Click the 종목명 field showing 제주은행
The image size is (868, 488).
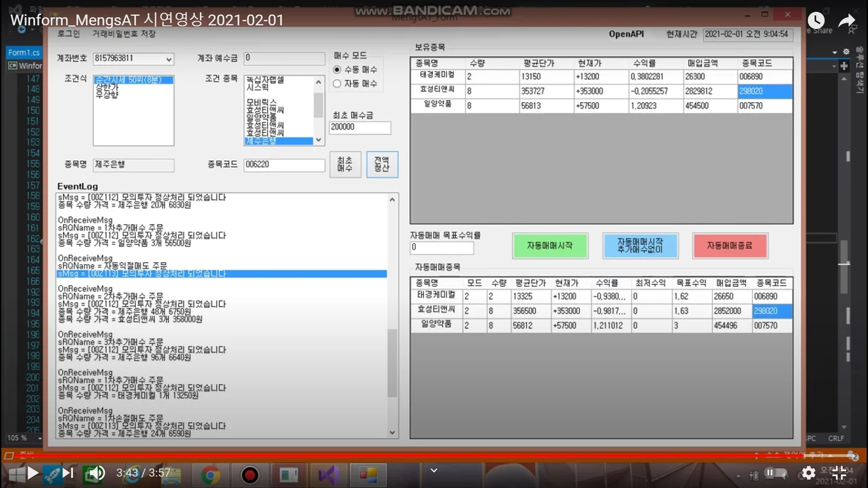(134, 164)
